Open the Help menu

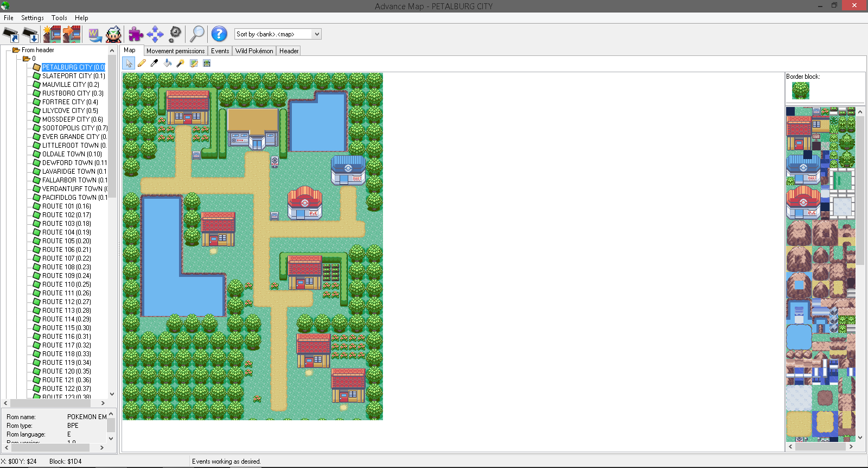click(81, 18)
